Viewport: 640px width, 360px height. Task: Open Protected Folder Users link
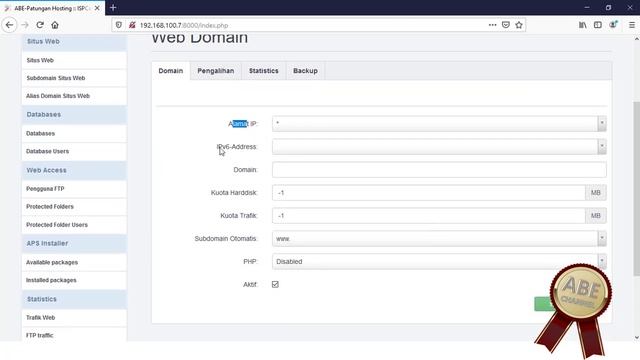pos(74,225)
